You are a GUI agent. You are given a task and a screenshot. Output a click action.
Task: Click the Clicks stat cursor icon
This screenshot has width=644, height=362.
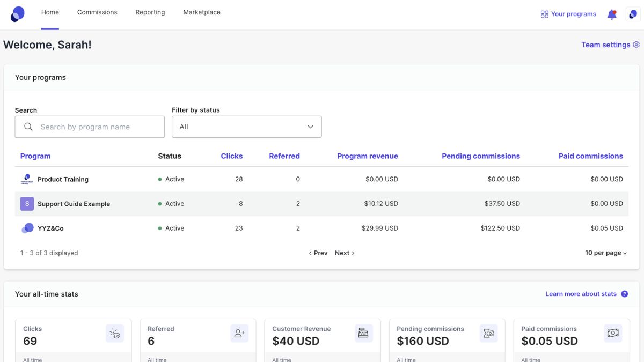[114, 333]
